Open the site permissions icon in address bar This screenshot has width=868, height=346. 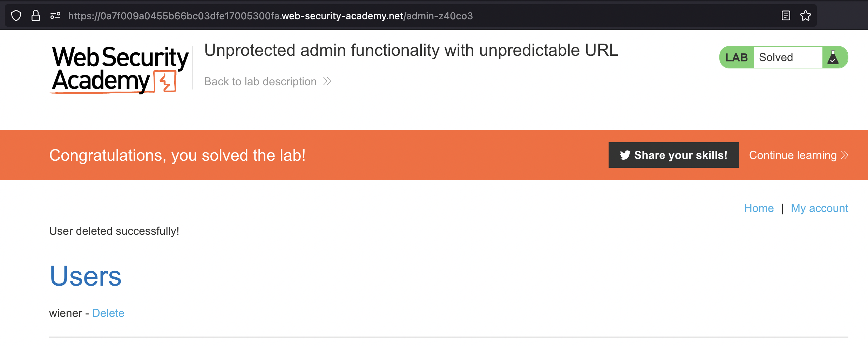55,16
